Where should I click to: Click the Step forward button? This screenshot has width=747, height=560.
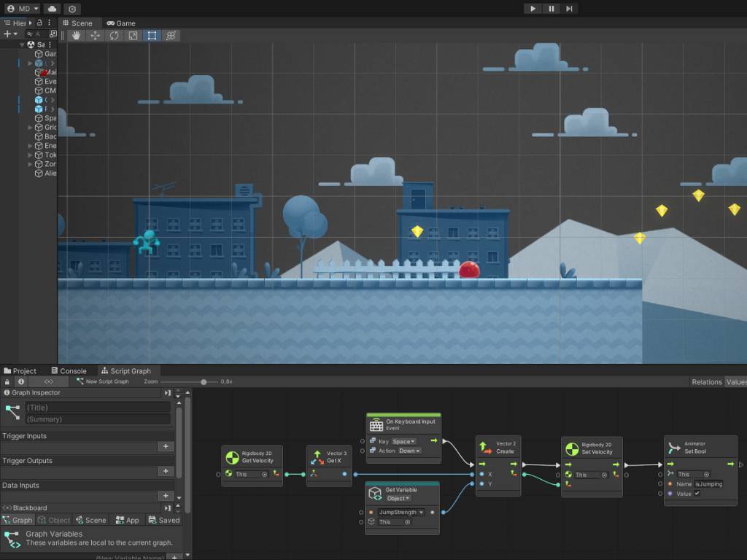569,9
